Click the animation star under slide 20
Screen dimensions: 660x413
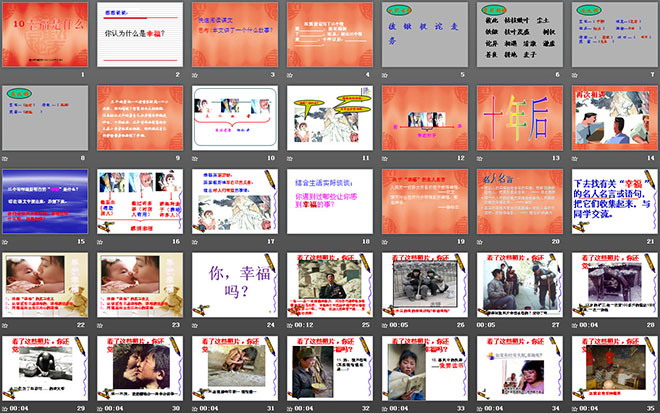click(480, 242)
